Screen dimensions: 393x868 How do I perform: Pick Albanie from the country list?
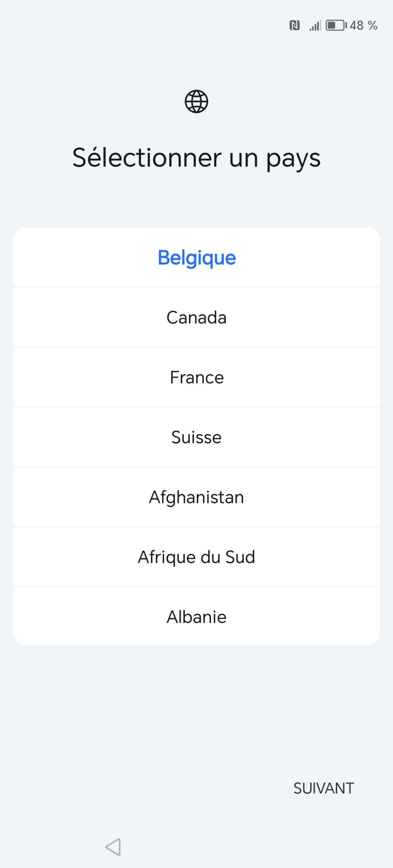tap(196, 617)
